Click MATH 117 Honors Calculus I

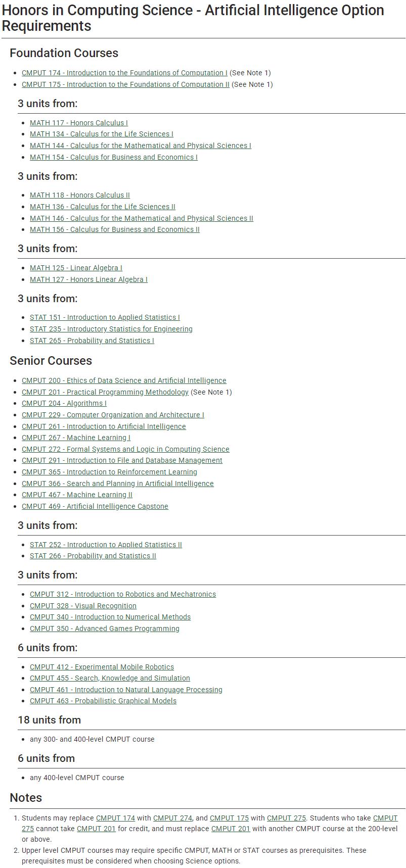click(79, 123)
